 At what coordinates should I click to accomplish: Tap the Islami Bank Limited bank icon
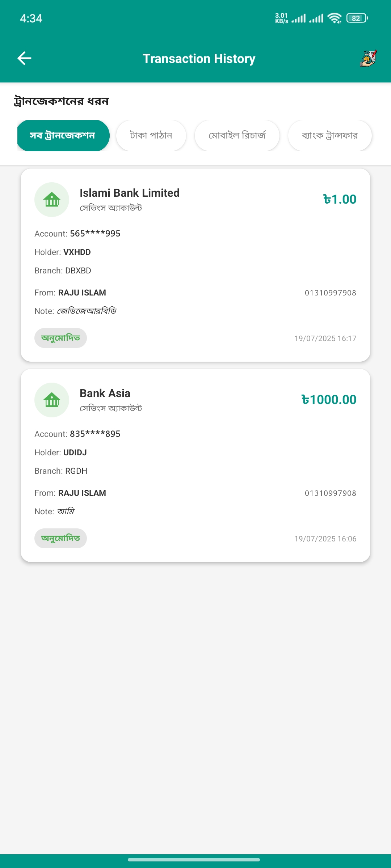tap(52, 200)
